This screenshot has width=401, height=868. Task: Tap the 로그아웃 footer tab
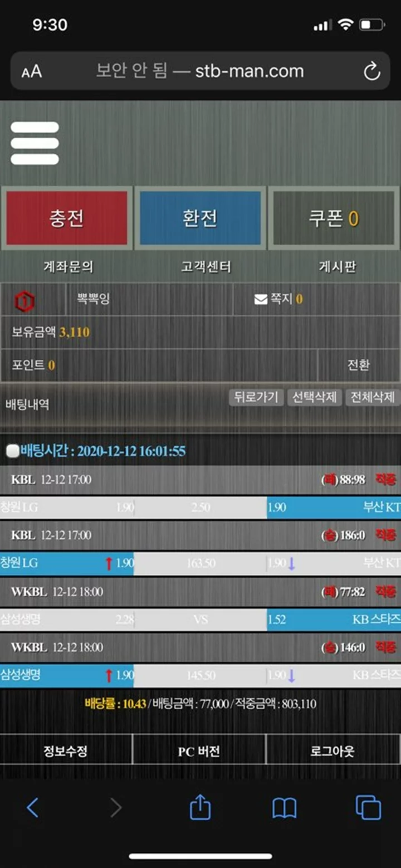(332, 751)
